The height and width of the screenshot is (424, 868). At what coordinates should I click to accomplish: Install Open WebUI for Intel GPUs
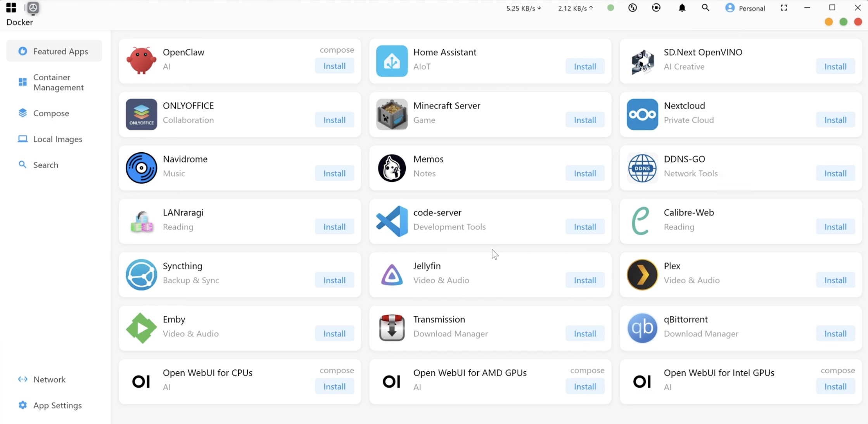835,386
